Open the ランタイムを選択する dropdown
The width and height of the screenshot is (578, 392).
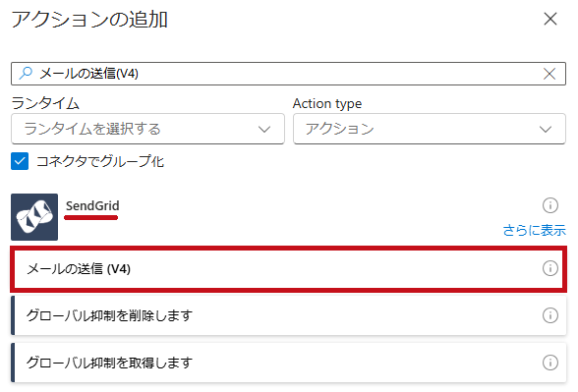click(x=147, y=129)
